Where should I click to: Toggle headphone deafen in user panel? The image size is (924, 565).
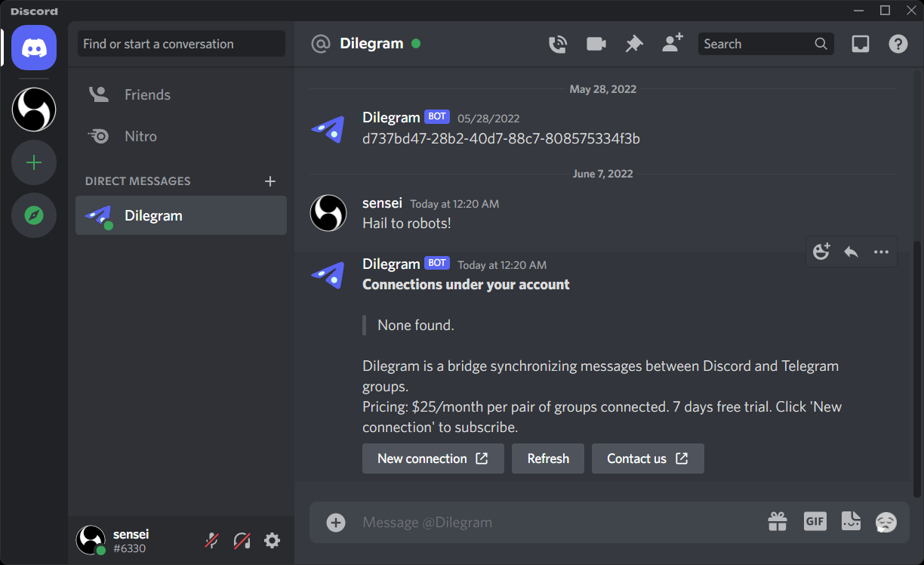point(242,540)
